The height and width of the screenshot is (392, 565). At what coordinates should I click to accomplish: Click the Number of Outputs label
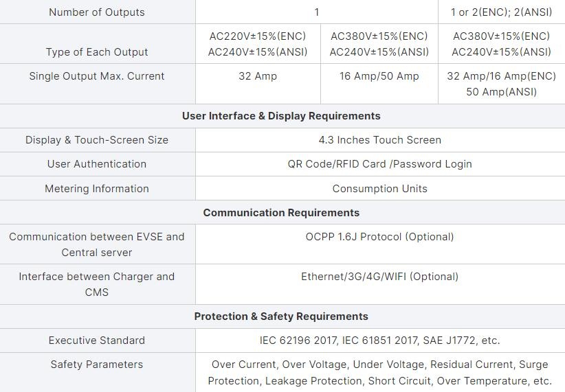tap(96, 12)
